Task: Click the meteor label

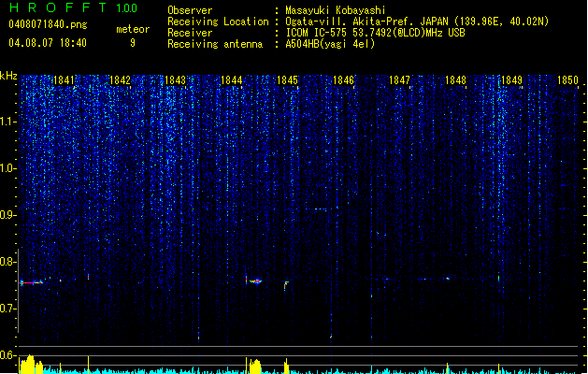Action: tap(133, 29)
